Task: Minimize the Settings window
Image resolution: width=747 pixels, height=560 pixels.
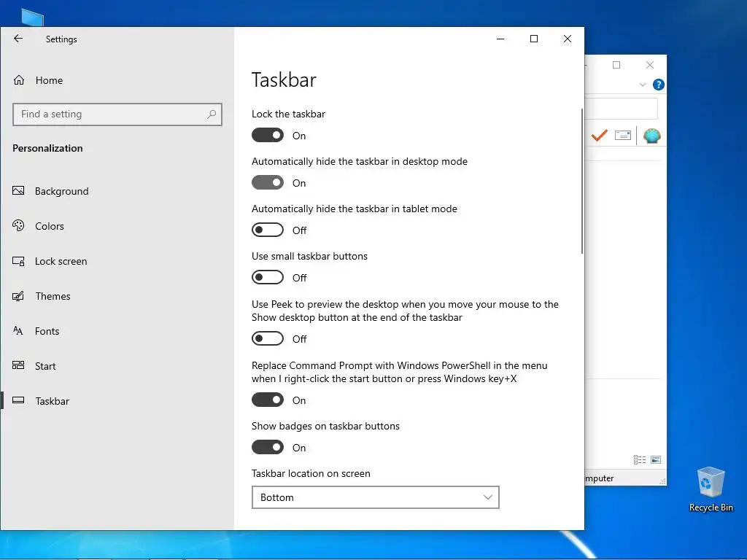Action: pos(500,39)
